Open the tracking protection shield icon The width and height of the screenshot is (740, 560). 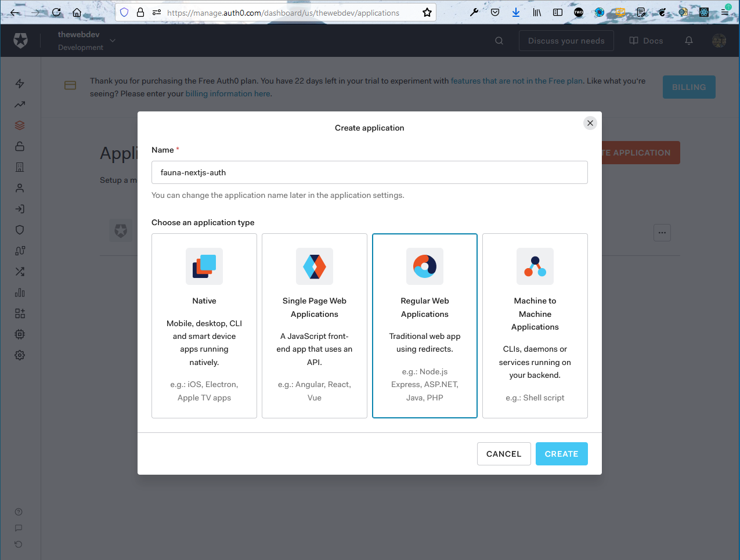tap(124, 12)
